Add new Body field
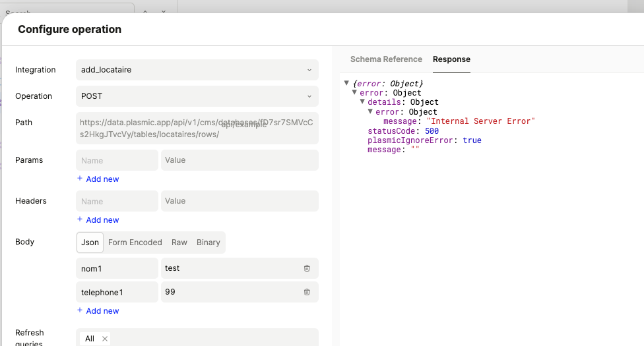This screenshot has width=644, height=346. pyautogui.click(x=98, y=311)
